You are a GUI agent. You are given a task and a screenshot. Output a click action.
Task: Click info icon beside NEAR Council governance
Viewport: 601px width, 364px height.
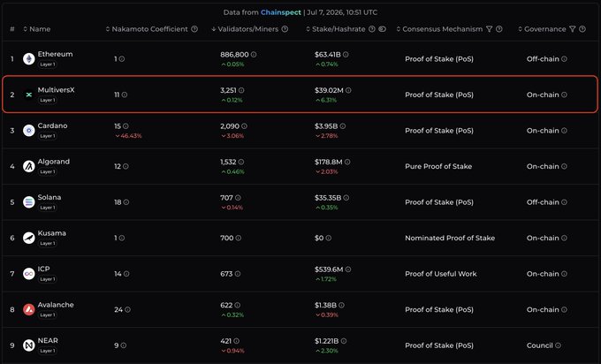tap(558, 345)
